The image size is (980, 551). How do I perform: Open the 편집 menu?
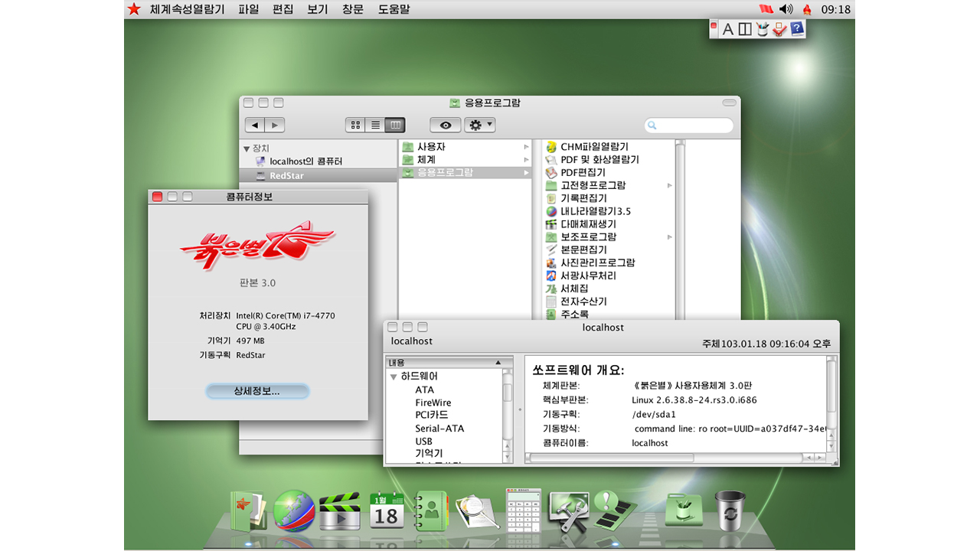pyautogui.click(x=283, y=9)
